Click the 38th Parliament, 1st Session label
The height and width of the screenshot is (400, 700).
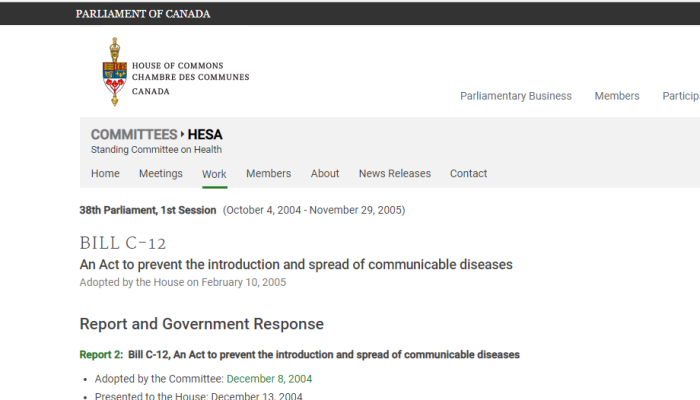(148, 210)
